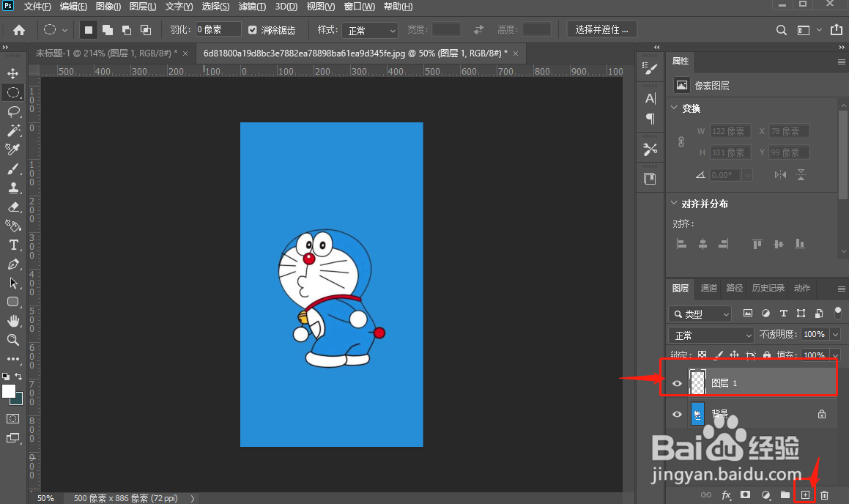Lock transparent pixels of layer
849x504 pixels.
pyautogui.click(x=702, y=355)
